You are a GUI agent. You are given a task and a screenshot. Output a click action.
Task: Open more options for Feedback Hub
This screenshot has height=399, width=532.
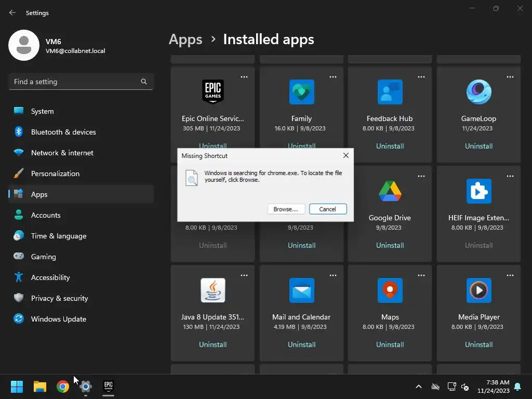[x=421, y=77]
